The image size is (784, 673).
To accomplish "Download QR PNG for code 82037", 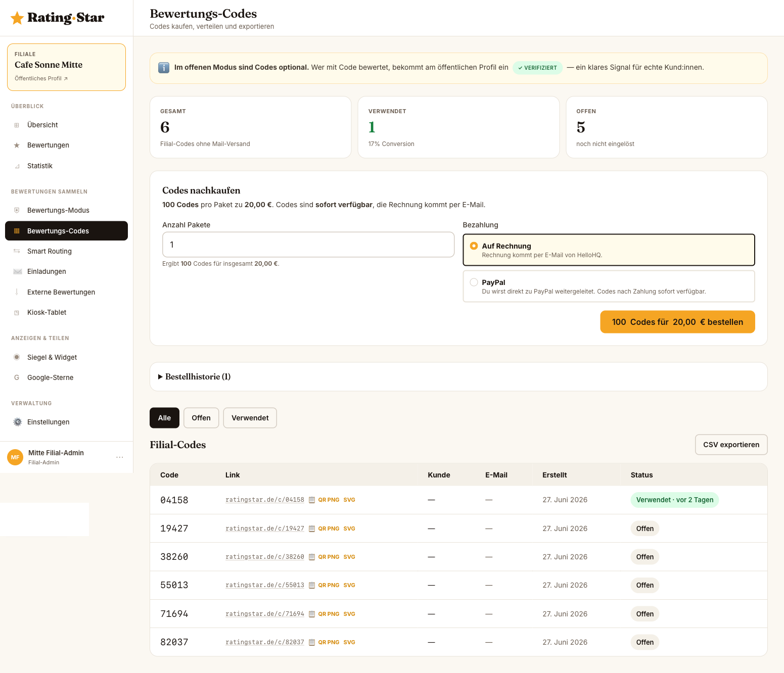I will (x=329, y=642).
